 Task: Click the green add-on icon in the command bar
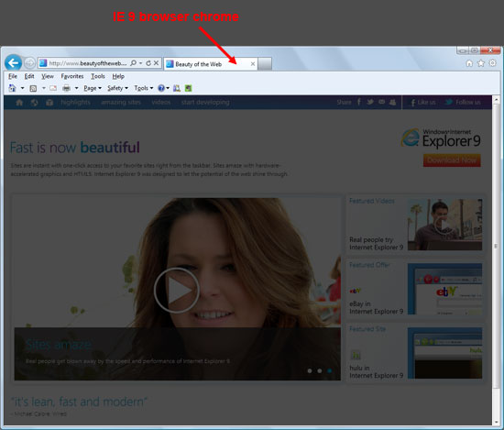(189, 88)
